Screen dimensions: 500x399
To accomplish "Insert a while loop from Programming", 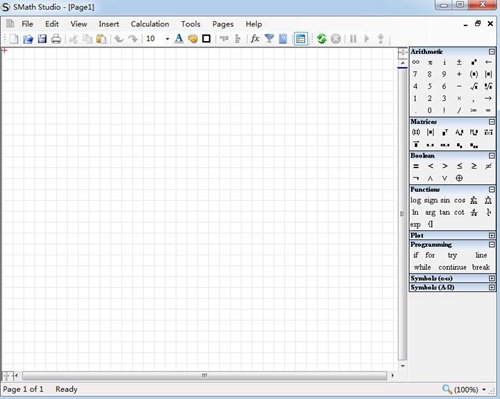I will pyautogui.click(x=422, y=267).
